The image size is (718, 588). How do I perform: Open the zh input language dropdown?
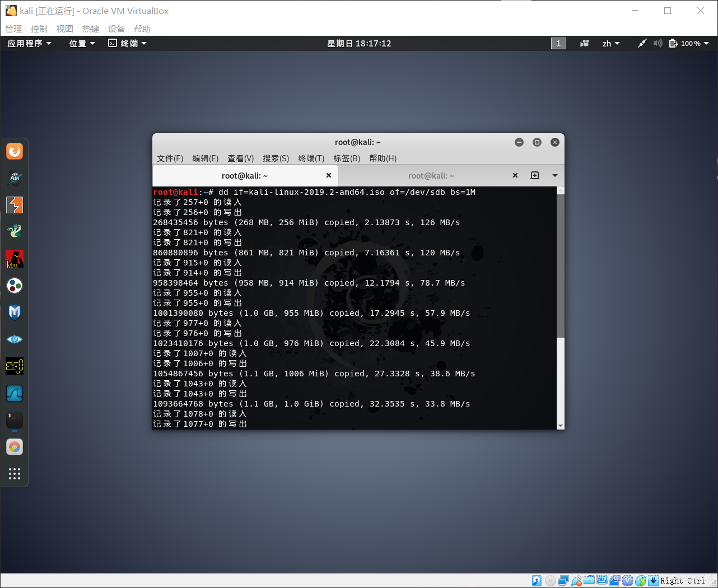tap(611, 43)
